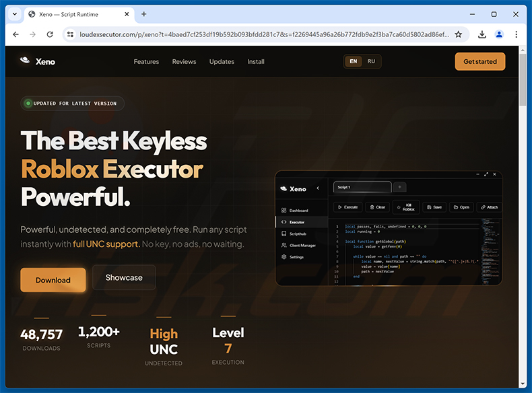Image resolution: width=532 pixels, height=393 pixels.
Task: Switch language to RU
Action: point(371,61)
